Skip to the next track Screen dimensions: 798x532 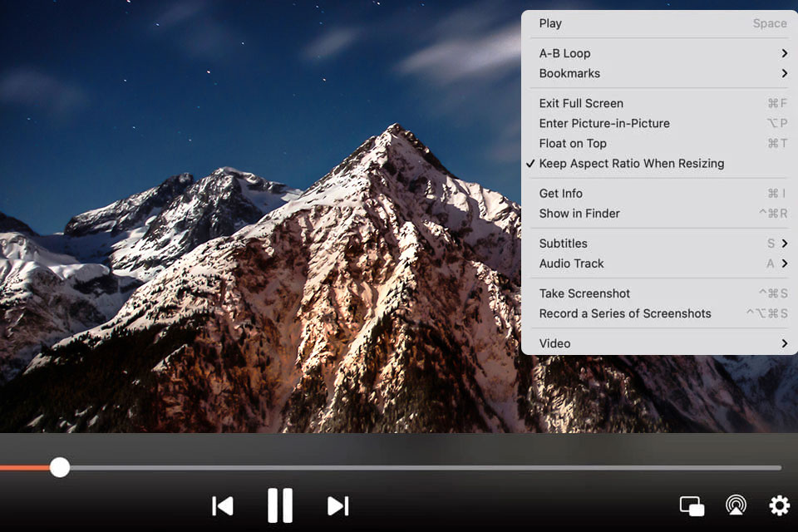(x=338, y=506)
